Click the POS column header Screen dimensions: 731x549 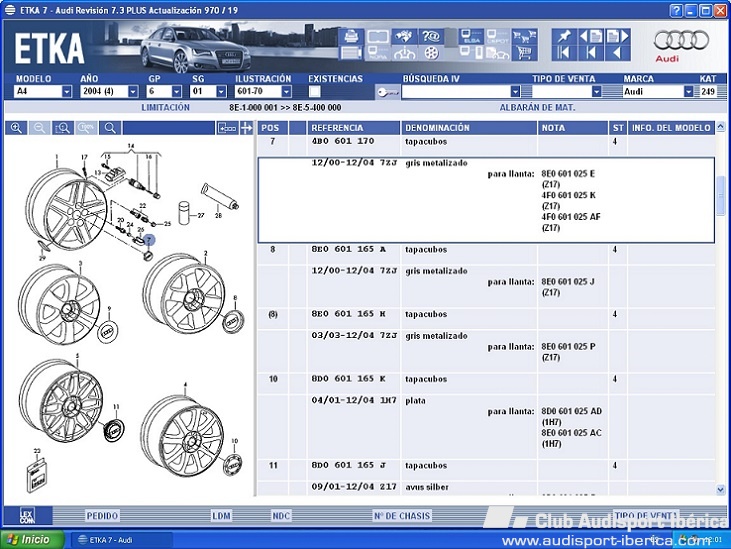272,128
